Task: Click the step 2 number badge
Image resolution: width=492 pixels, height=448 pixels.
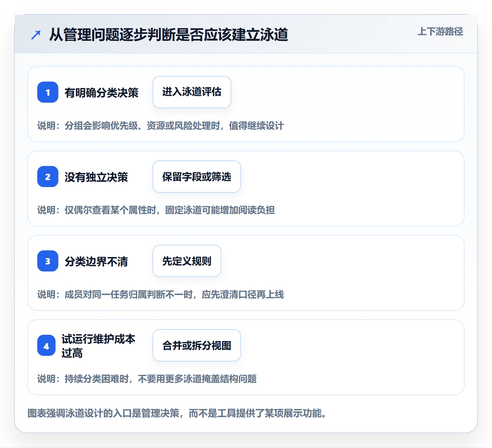Action: tap(48, 177)
